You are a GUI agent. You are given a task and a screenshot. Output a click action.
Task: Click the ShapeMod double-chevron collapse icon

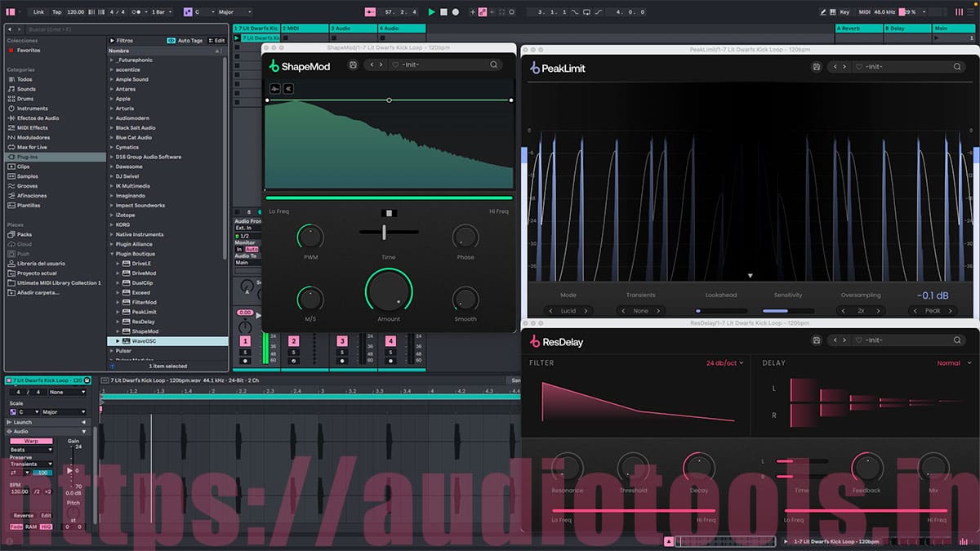(288, 88)
